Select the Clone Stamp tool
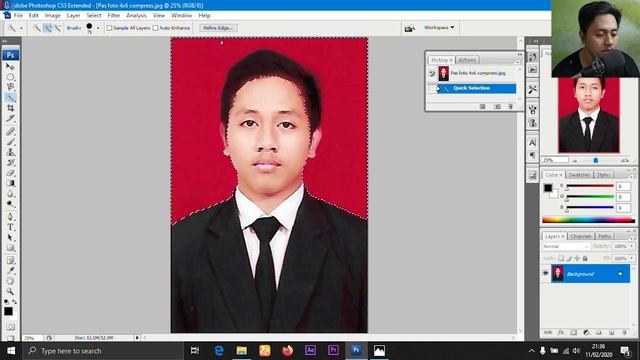Viewport: 640px width, 360px height. pyautogui.click(x=10, y=152)
